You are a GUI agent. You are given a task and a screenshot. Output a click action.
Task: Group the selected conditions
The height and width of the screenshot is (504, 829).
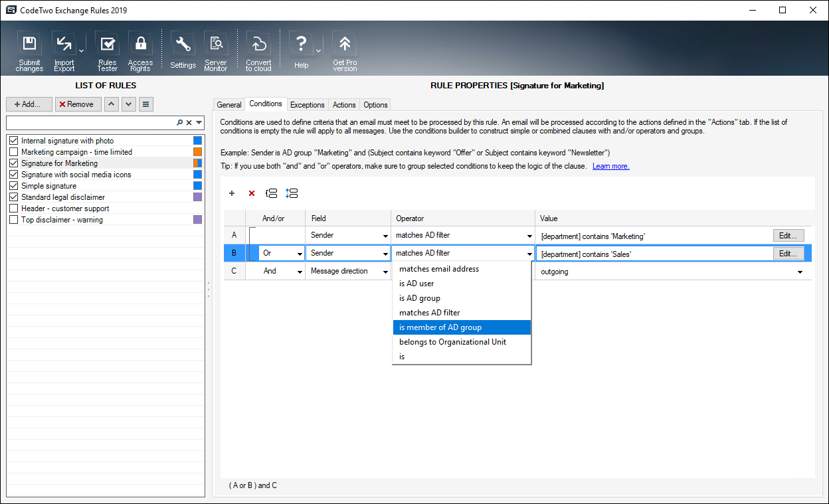(x=271, y=193)
